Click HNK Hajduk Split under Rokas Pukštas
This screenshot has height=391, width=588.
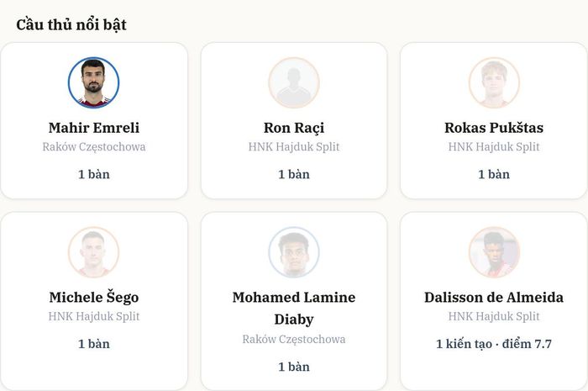click(494, 146)
